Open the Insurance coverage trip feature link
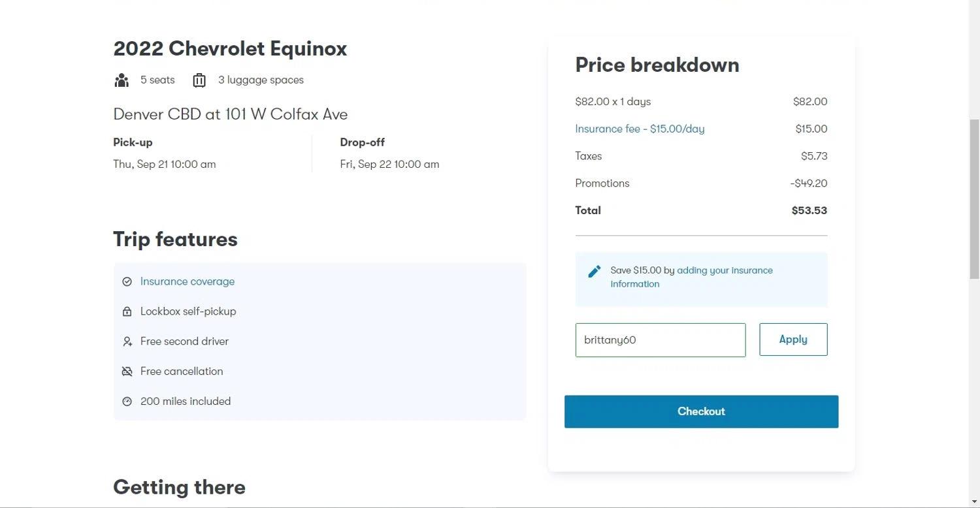Viewport: 980px width, 508px height. 188,281
